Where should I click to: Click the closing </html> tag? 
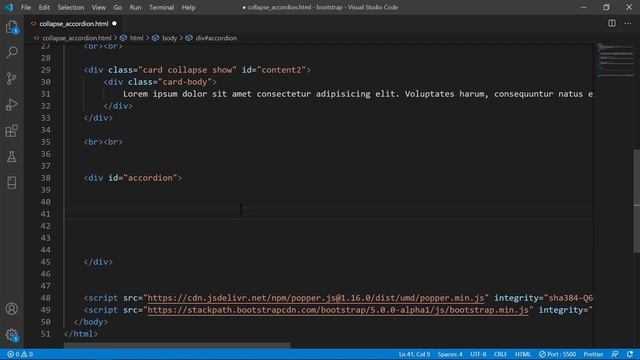pyautogui.click(x=81, y=334)
